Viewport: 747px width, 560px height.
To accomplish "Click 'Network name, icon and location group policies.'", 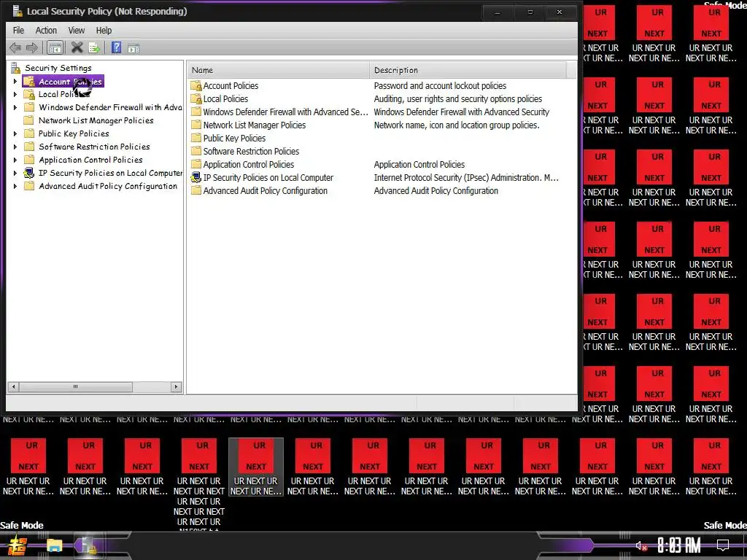I will [457, 125].
